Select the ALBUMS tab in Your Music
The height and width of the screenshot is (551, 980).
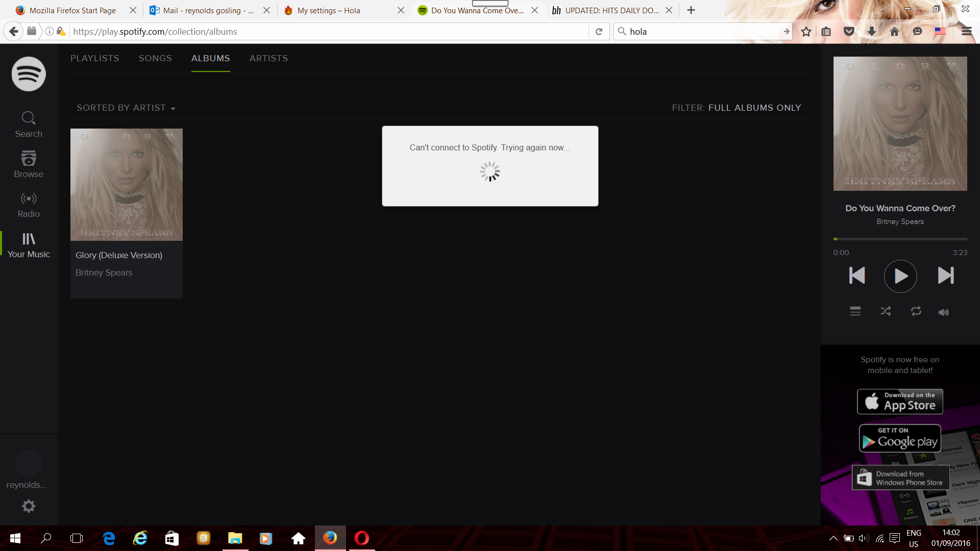(211, 59)
